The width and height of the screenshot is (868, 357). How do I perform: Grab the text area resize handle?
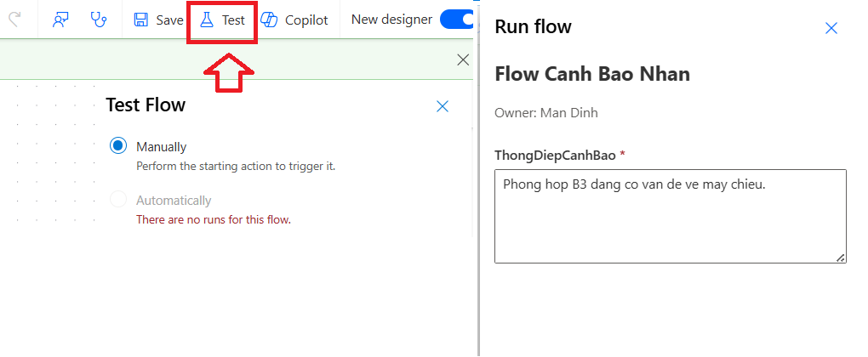pyautogui.click(x=841, y=258)
